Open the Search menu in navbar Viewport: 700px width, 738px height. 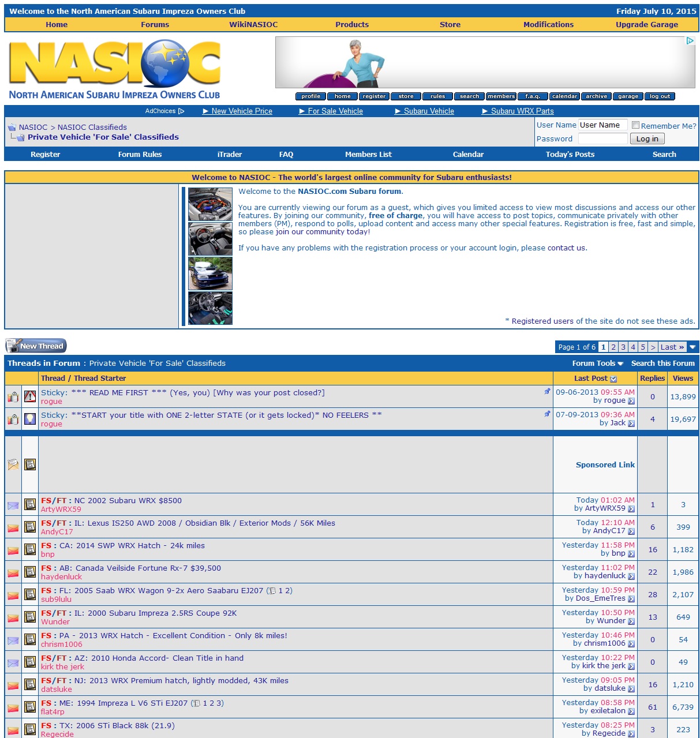(664, 154)
